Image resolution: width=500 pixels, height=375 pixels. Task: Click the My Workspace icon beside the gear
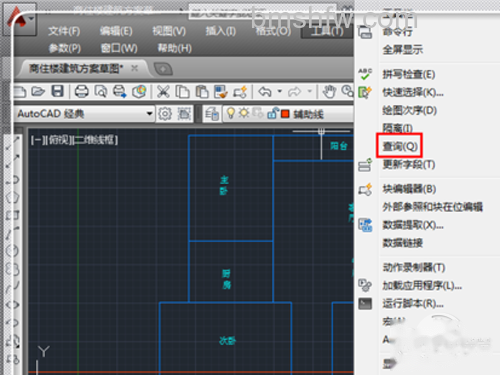(184, 114)
